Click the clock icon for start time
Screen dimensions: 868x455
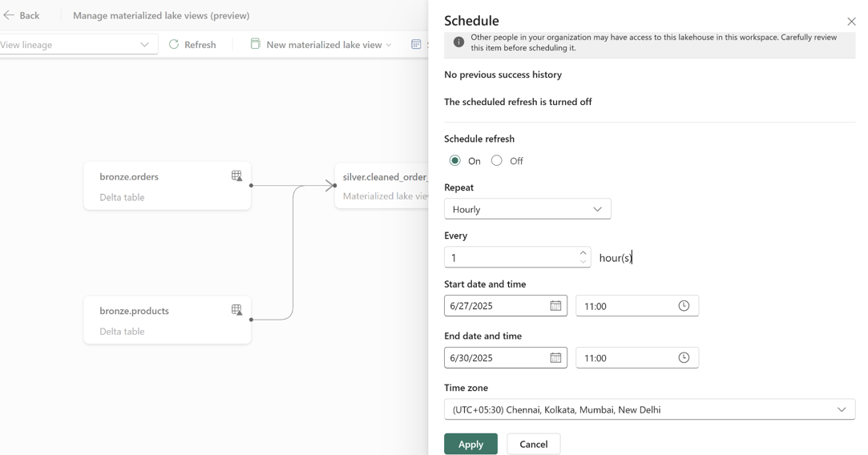pos(684,305)
